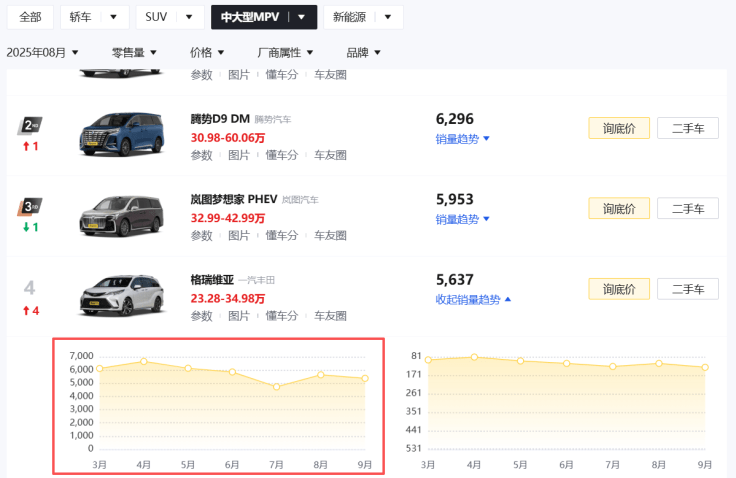The image size is (736, 478).
Task: Open 图片 link for 腾势D9 DM
Action: [x=238, y=155]
